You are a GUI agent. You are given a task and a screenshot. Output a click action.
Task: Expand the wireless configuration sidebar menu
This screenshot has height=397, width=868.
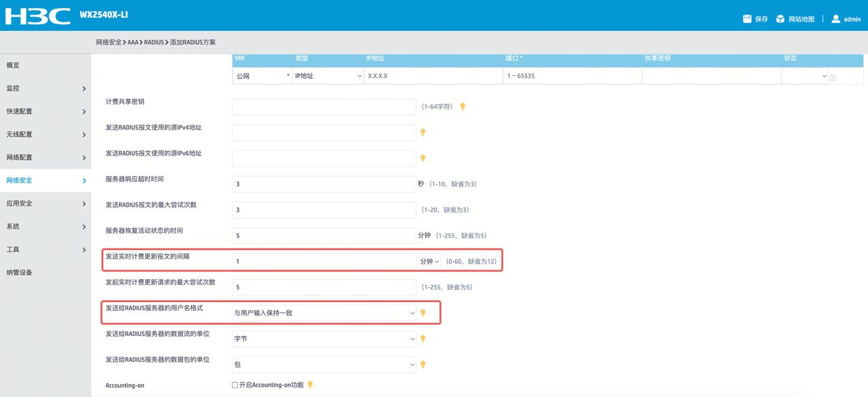pyautogui.click(x=45, y=134)
